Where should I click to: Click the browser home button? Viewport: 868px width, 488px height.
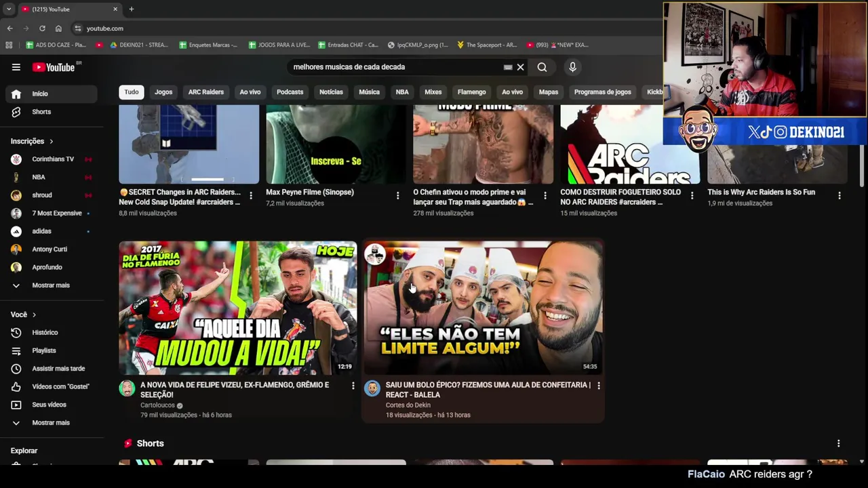[x=58, y=28]
